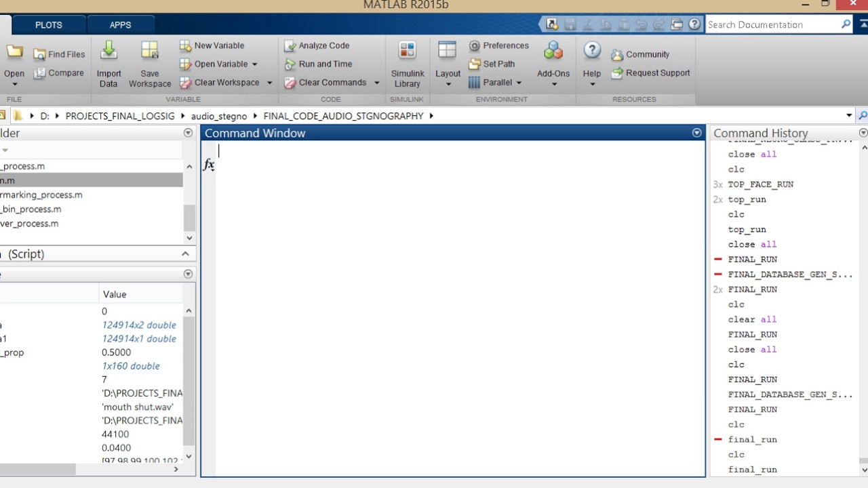This screenshot has height=488, width=868.
Task: Expand the Help dropdown arrow
Action: point(592,85)
